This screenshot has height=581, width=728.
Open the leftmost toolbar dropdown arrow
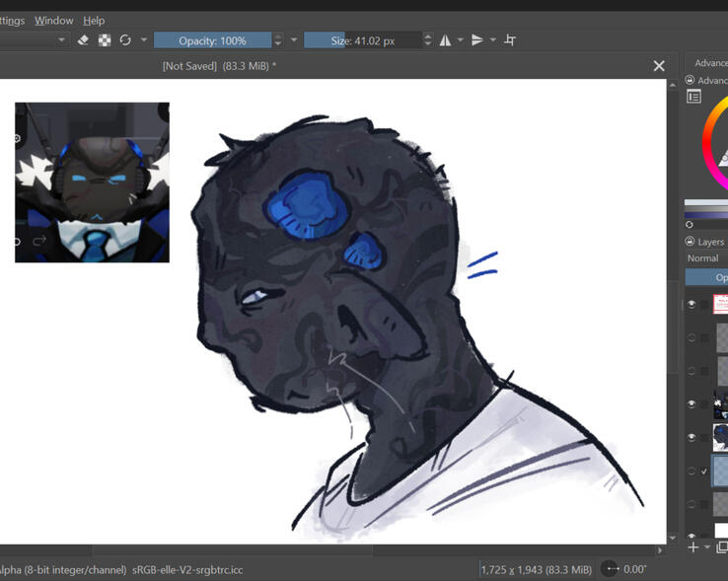61,40
